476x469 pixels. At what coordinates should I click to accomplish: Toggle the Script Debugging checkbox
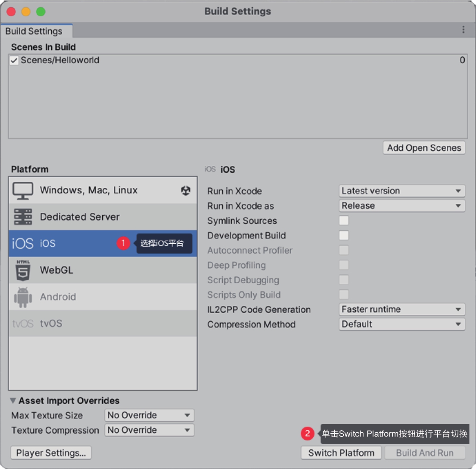point(344,280)
